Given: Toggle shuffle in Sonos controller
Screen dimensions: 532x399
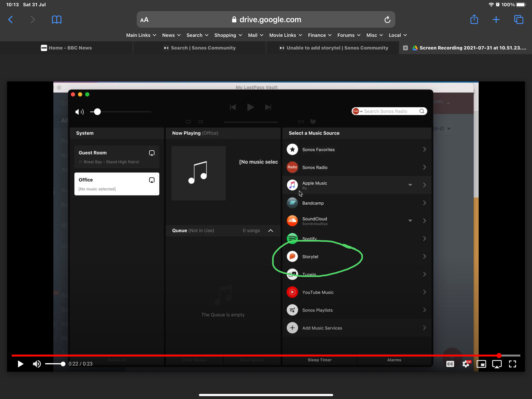Looking at the screenshot, I should pos(200,122).
